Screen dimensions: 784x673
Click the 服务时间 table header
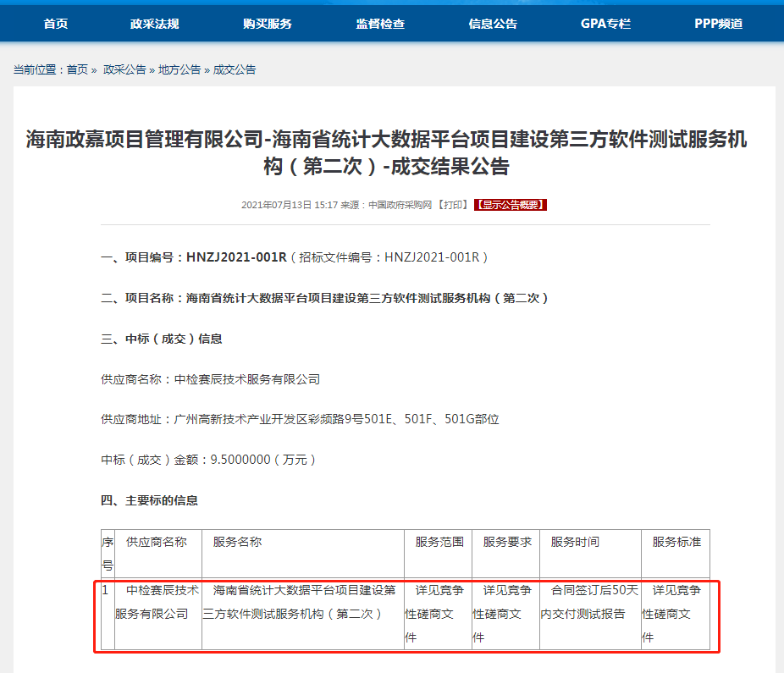point(590,554)
